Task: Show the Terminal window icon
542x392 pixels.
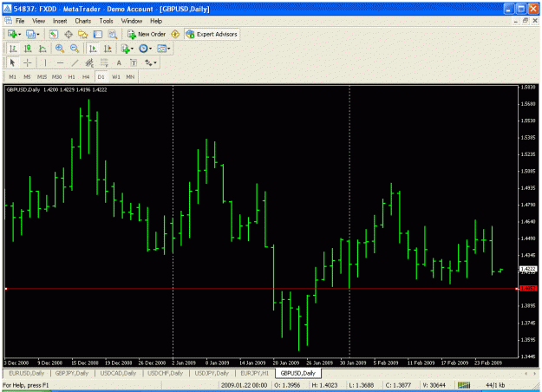Action: [x=98, y=34]
